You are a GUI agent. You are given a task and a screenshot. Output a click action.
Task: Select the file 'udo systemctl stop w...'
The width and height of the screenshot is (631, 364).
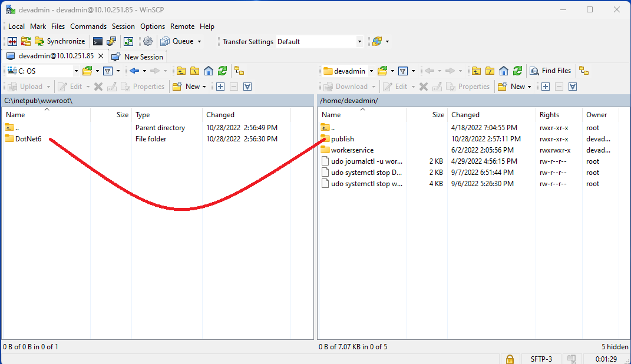362,184
